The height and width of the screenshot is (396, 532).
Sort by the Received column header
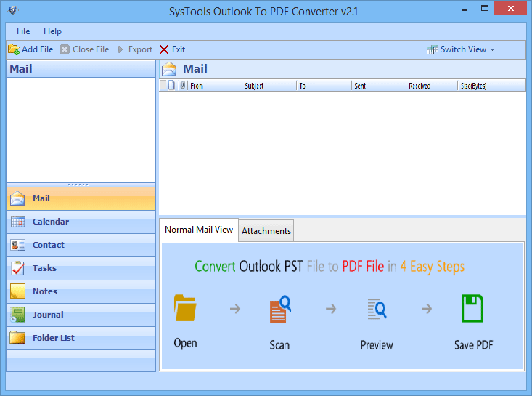[432, 86]
